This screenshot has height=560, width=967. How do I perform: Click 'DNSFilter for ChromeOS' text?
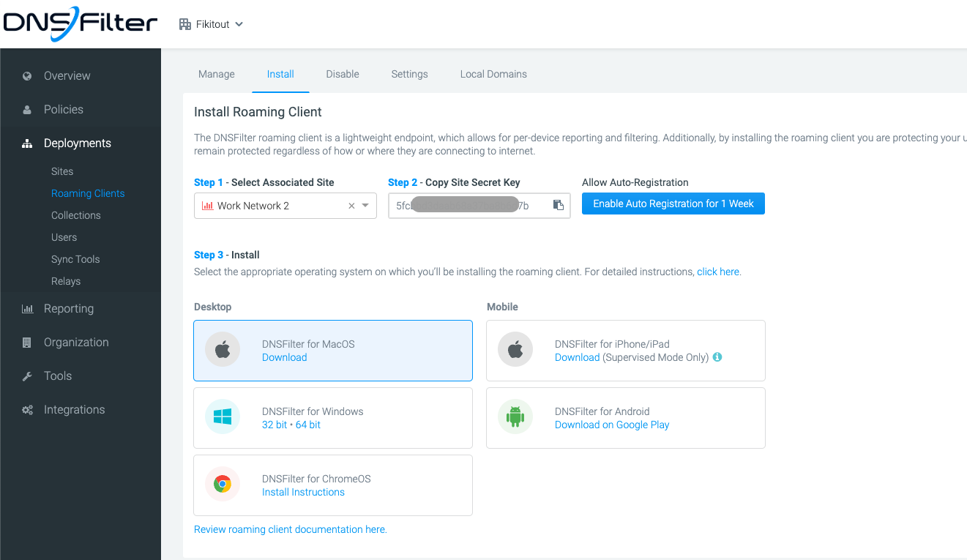[x=316, y=479]
